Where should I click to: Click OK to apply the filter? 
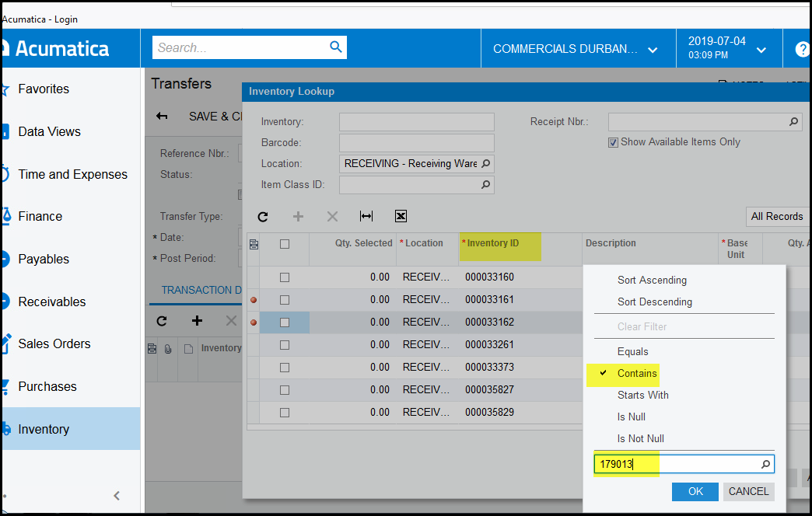(695, 491)
